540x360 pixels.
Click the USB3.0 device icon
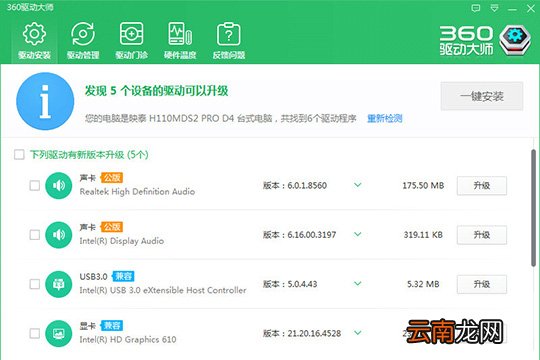(x=59, y=284)
